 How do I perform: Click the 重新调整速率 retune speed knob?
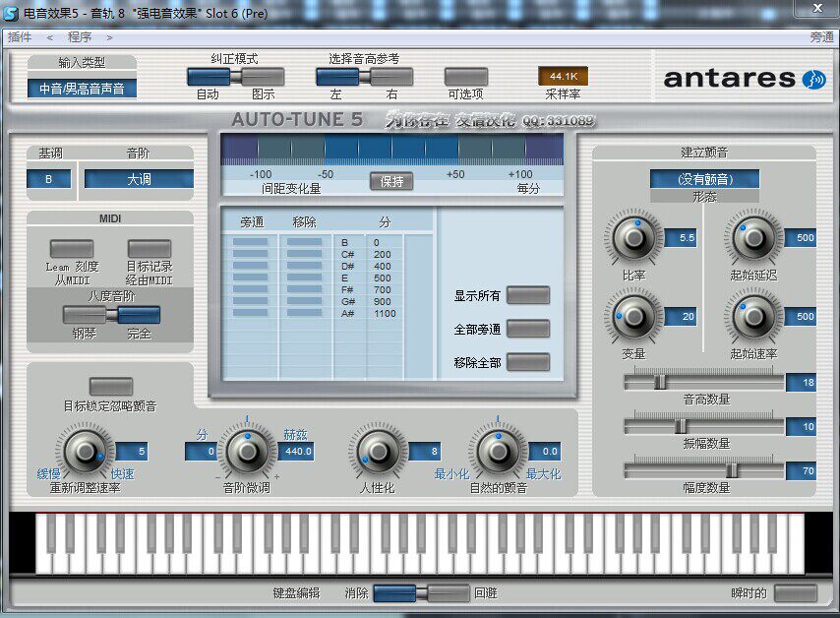85,452
